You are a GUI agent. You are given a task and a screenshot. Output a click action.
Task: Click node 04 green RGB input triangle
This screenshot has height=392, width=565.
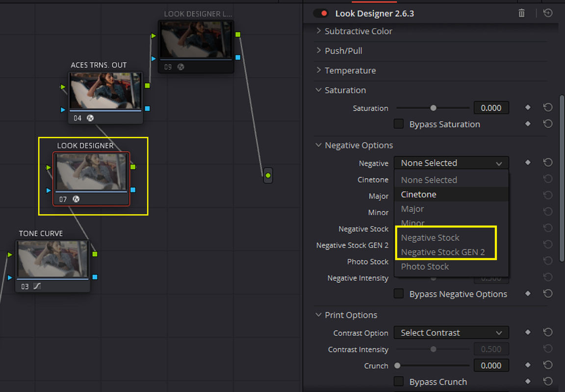coord(63,87)
